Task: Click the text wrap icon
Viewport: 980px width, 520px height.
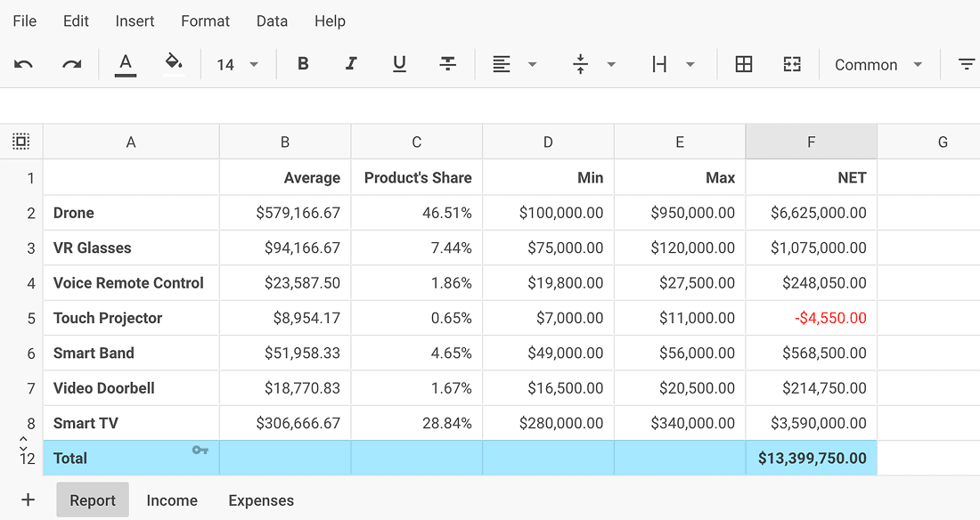Action: point(659,64)
